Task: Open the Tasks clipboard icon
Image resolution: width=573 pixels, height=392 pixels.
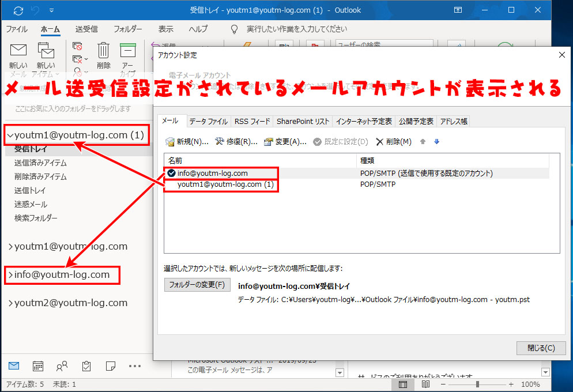Action: tap(86, 365)
